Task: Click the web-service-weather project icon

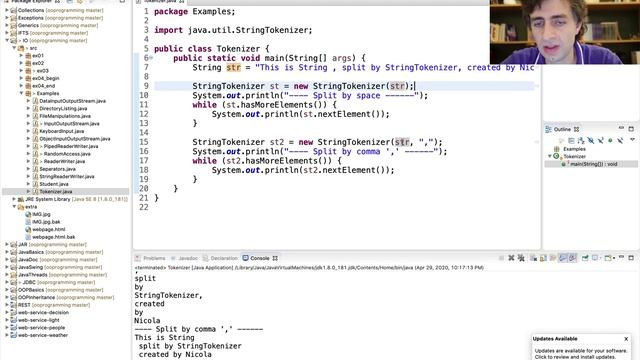Action: [x=14, y=335]
